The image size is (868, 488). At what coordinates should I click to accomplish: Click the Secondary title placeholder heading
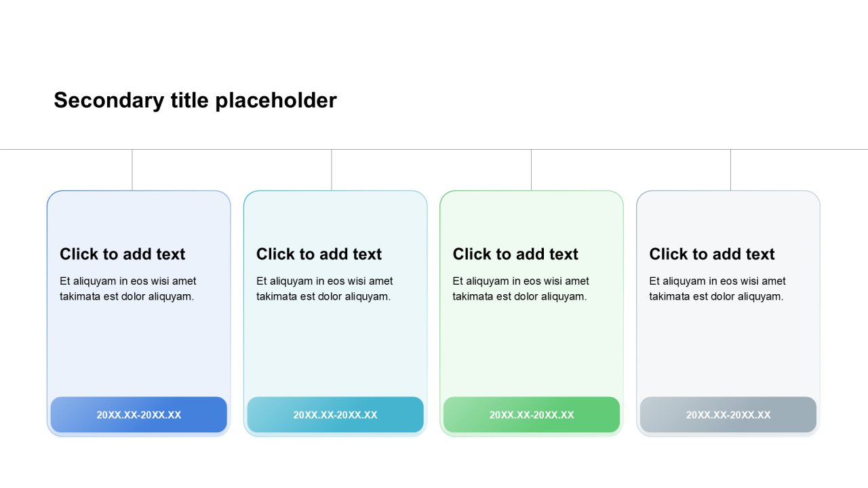195,100
